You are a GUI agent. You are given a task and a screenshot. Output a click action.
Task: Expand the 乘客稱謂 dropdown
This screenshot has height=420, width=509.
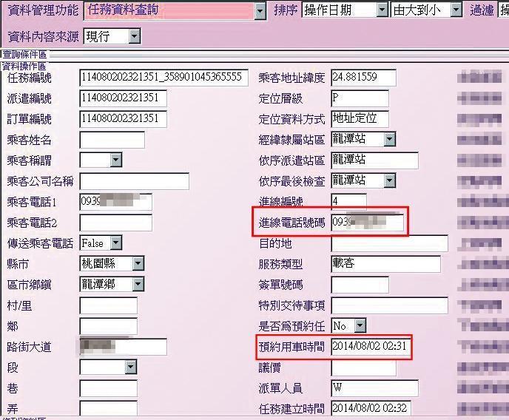(x=116, y=160)
